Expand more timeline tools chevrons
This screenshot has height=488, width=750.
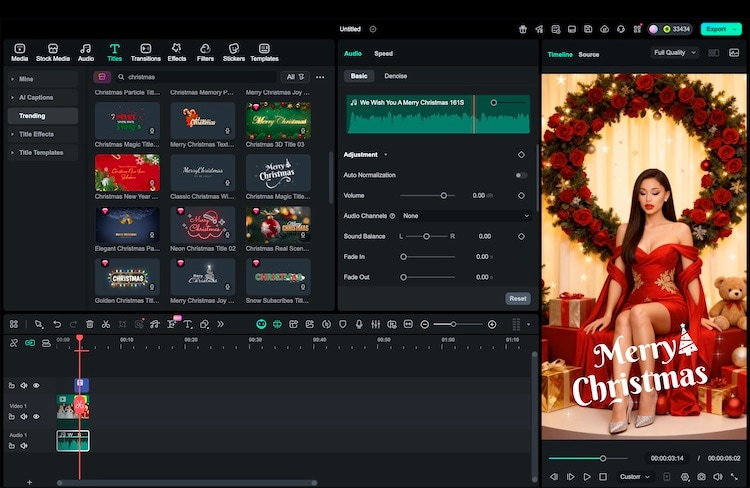(x=221, y=324)
